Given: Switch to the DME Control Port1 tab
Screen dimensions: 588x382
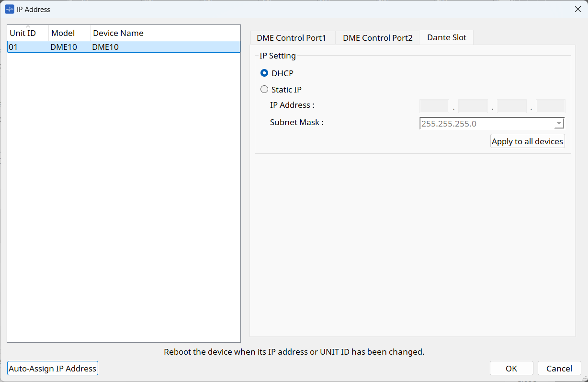Looking at the screenshot, I should [291, 38].
